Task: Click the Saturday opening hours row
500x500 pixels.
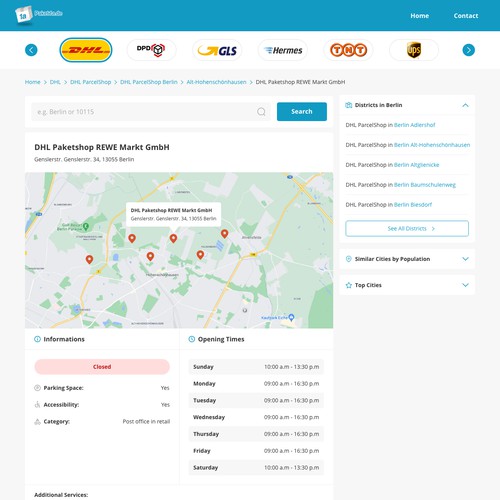Action: pyautogui.click(x=256, y=467)
